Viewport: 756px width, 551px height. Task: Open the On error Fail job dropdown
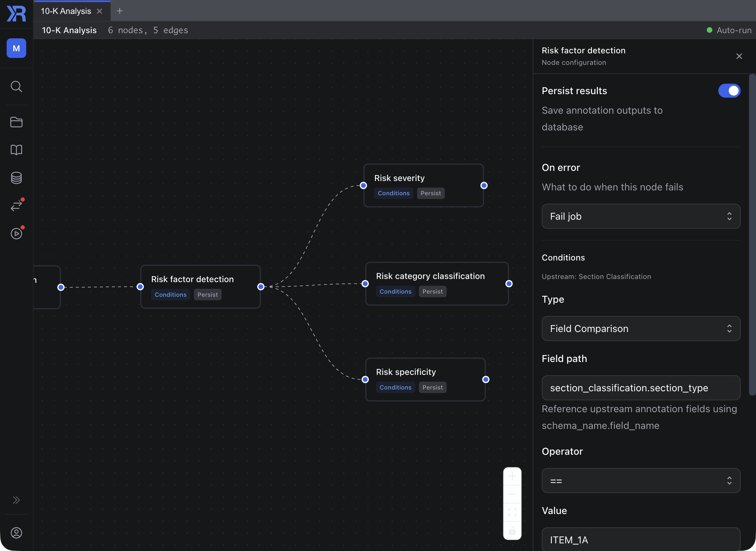[640, 216]
